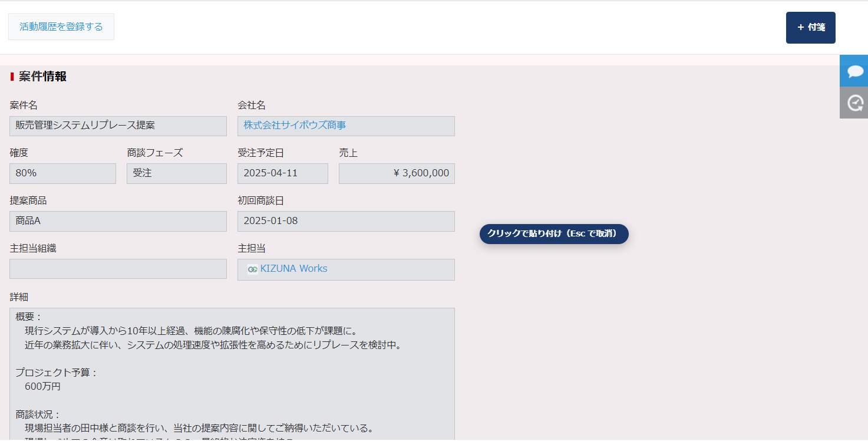Viewport: 868px width, 441px height.
Task: Click the 確度 field showing 80%
Action: [x=62, y=173]
